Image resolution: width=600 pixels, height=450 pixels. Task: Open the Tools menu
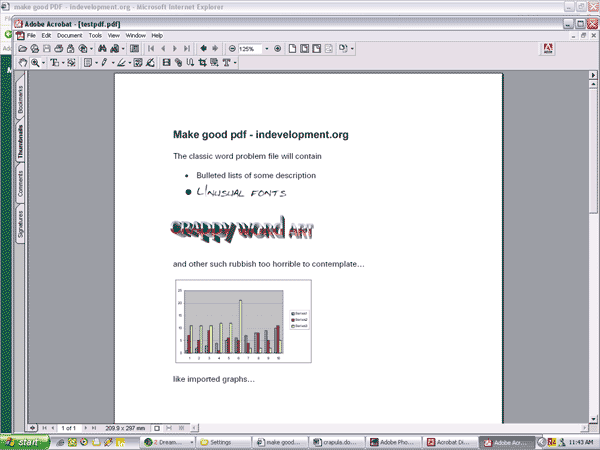(95, 36)
